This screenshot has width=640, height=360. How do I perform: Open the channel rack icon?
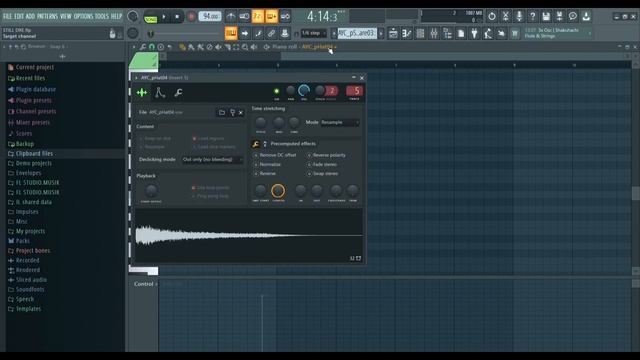pos(420,33)
